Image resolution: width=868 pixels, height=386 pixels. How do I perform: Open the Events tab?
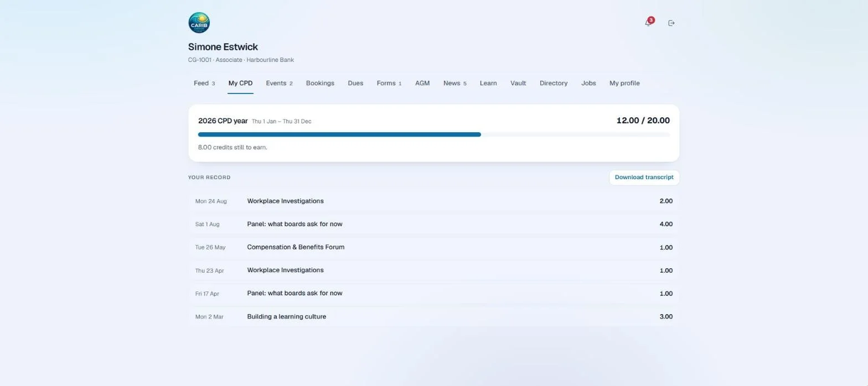click(x=279, y=84)
